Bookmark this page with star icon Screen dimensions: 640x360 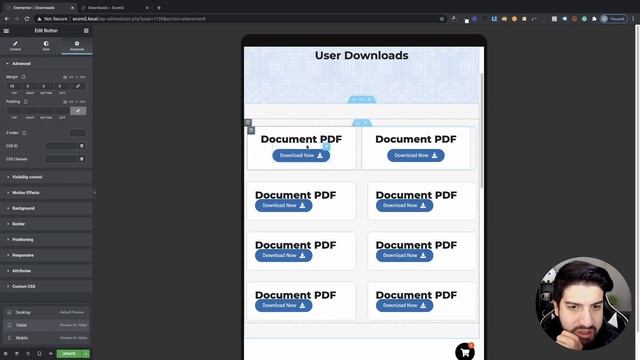442,19
